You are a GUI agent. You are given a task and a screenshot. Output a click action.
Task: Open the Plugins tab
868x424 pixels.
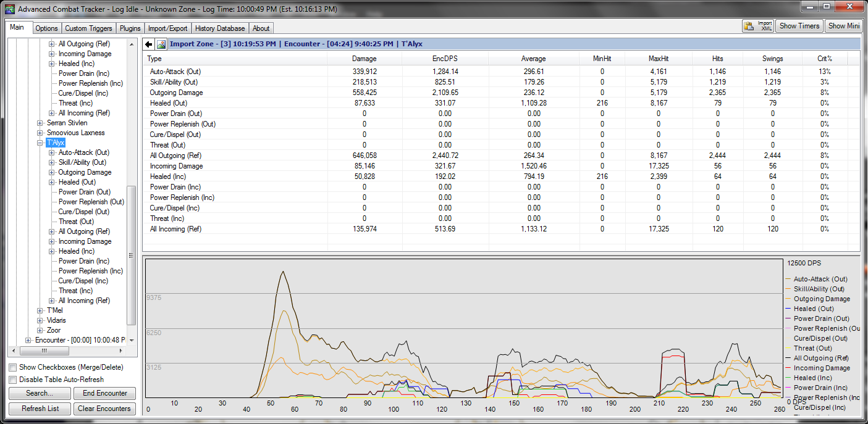[130, 28]
